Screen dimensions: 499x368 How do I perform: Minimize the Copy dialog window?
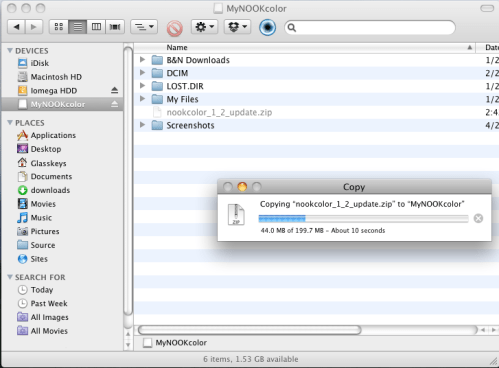(x=242, y=187)
